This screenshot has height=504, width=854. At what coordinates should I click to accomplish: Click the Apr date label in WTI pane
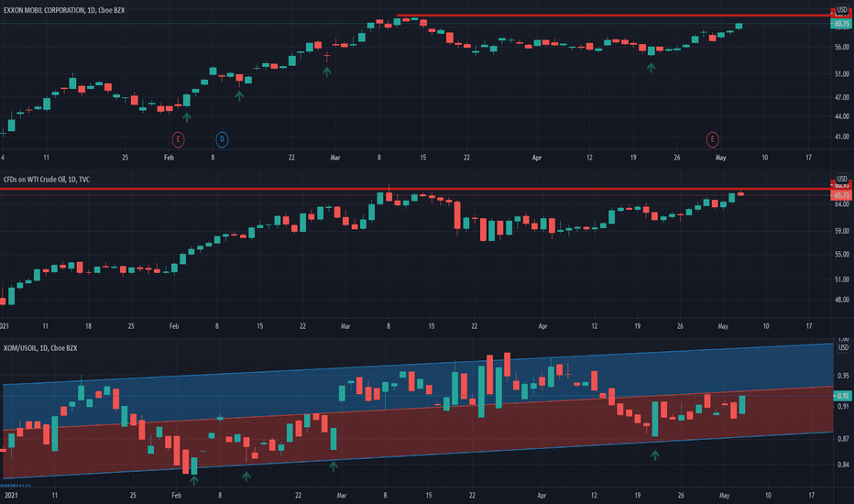(x=542, y=326)
